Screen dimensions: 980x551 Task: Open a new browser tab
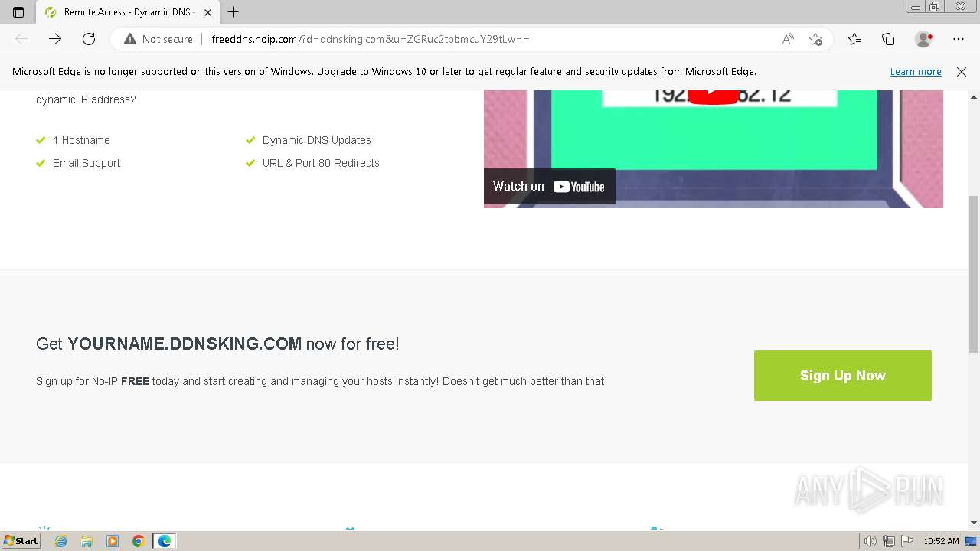tap(234, 12)
